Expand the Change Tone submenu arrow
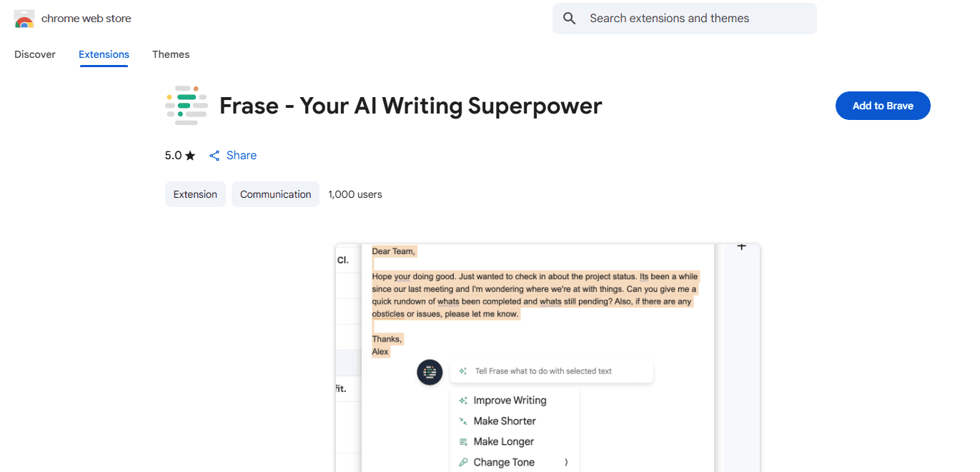980x472 pixels. [566, 463]
